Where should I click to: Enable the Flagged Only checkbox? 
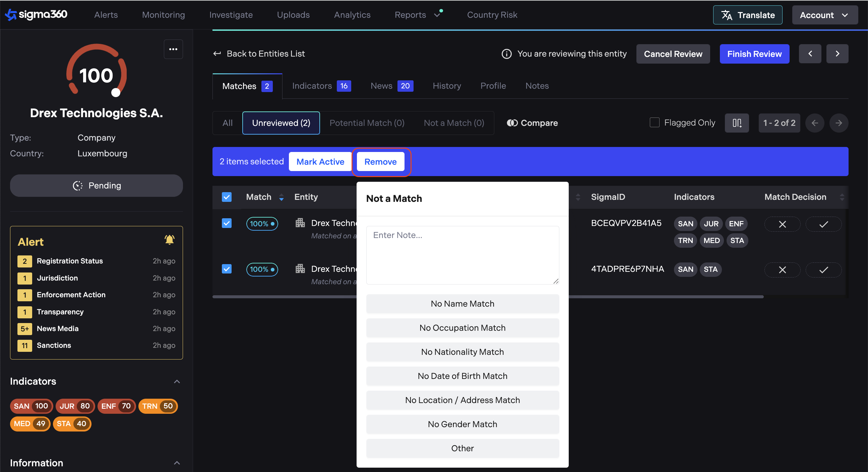pos(655,123)
